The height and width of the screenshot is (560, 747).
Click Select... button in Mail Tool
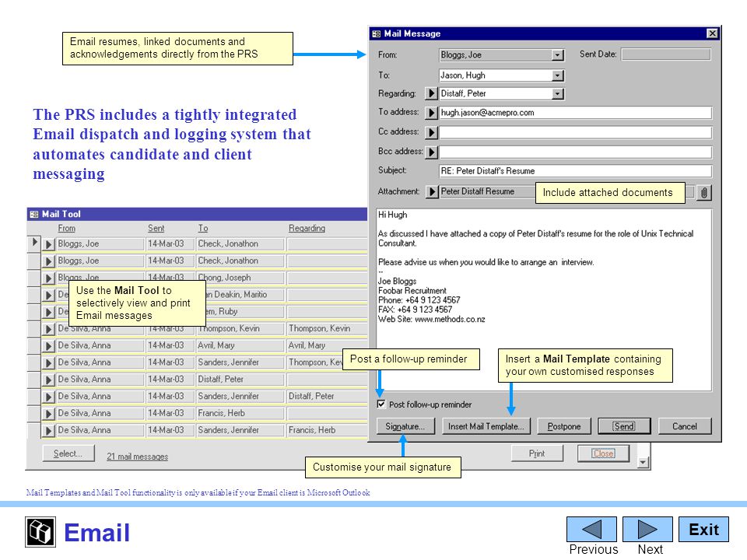click(x=68, y=453)
